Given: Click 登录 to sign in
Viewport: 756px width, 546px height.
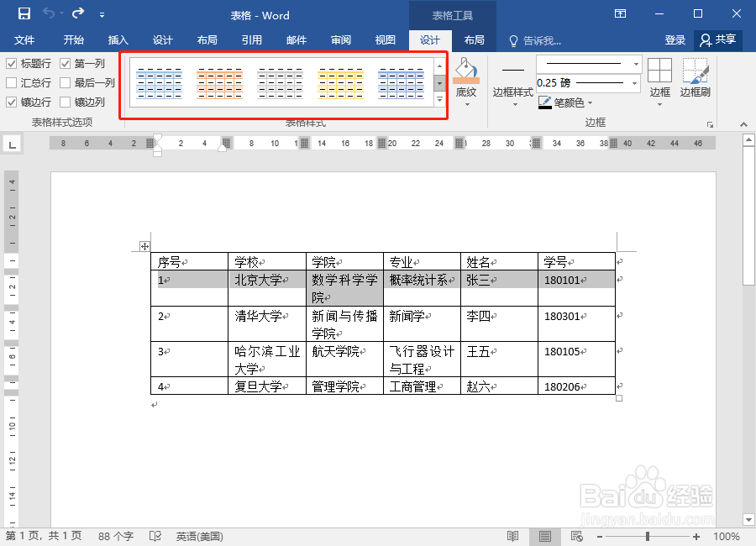Looking at the screenshot, I should [675, 40].
